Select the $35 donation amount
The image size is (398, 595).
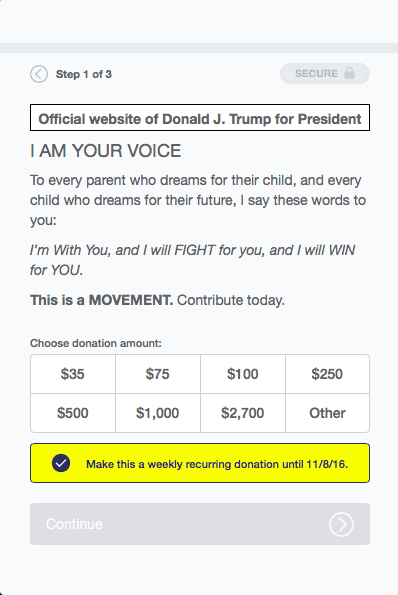[x=73, y=374]
